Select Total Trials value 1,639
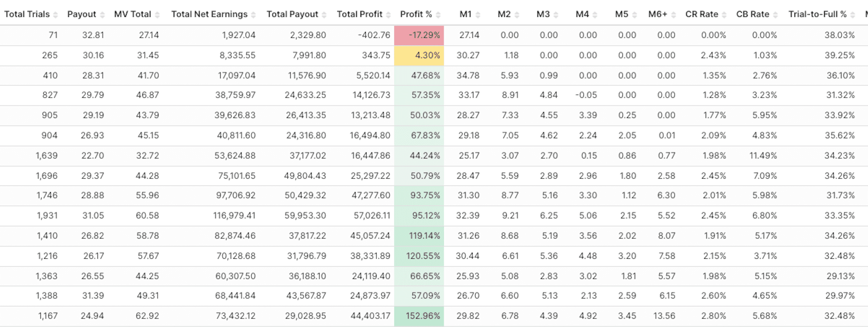This screenshot has width=868, height=327. pos(47,156)
